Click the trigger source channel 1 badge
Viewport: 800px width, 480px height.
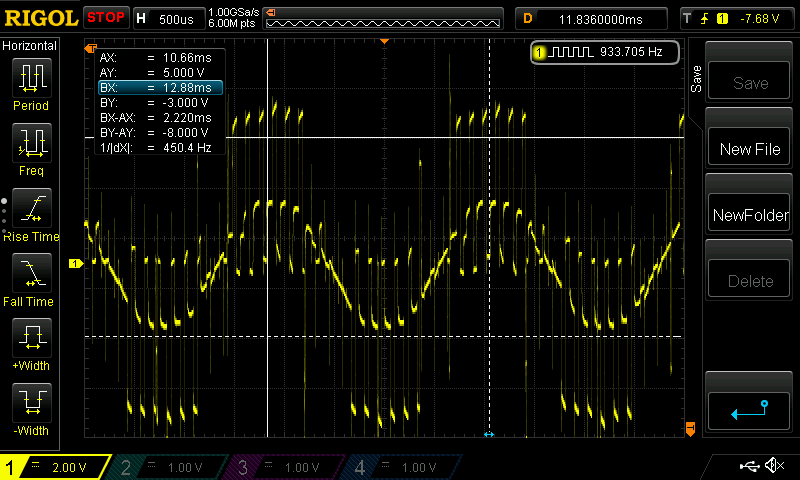pyautogui.click(x=722, y=19)
